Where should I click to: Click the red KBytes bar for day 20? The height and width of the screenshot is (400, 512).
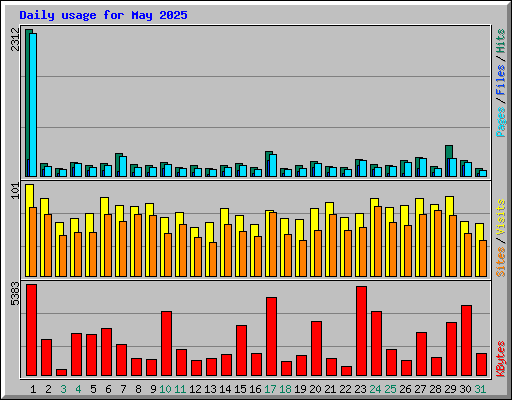click(x=316, y=349)
